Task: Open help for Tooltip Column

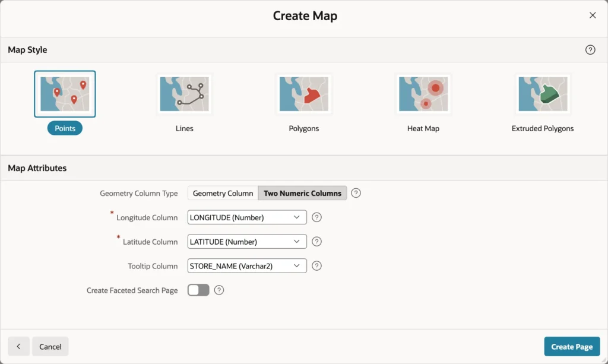Action: pos(317,266)
